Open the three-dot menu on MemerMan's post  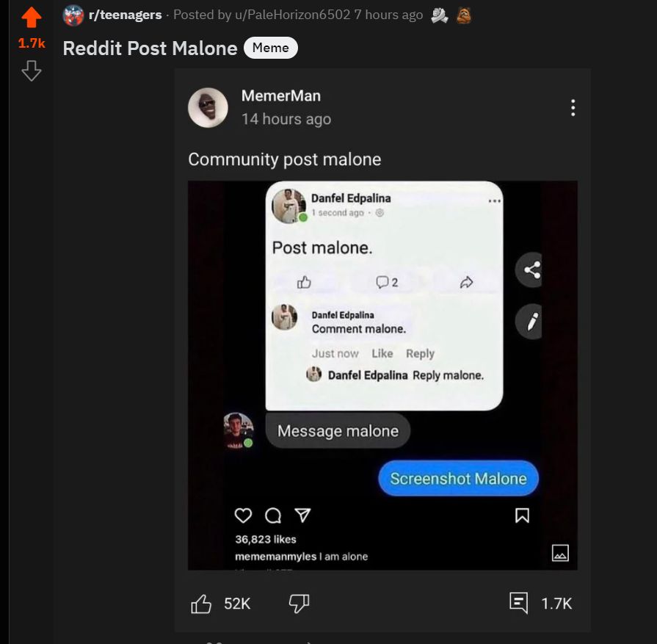pos(573,108)
